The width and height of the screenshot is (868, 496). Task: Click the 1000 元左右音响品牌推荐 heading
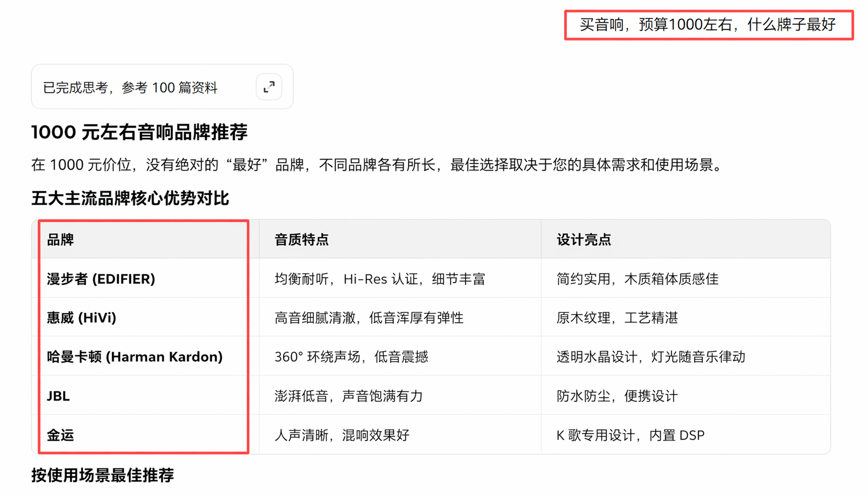click(139, 132)
